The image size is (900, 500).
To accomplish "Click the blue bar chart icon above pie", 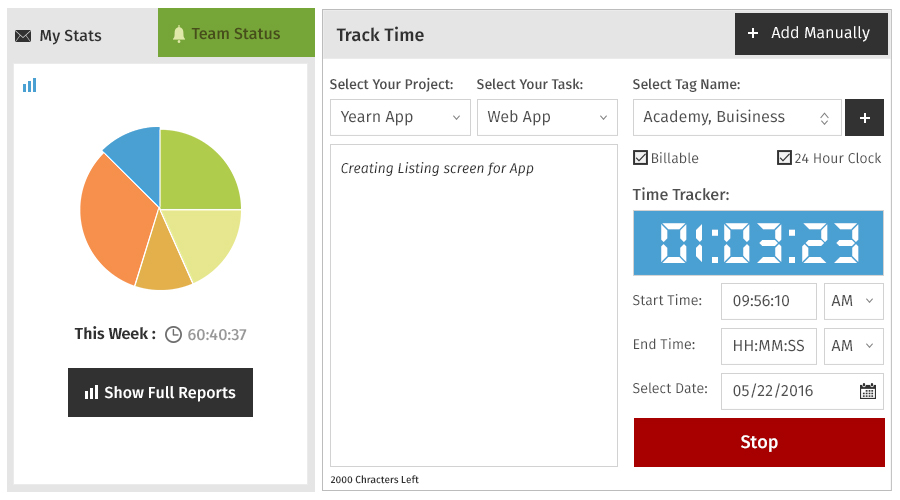I will (29, 86).
